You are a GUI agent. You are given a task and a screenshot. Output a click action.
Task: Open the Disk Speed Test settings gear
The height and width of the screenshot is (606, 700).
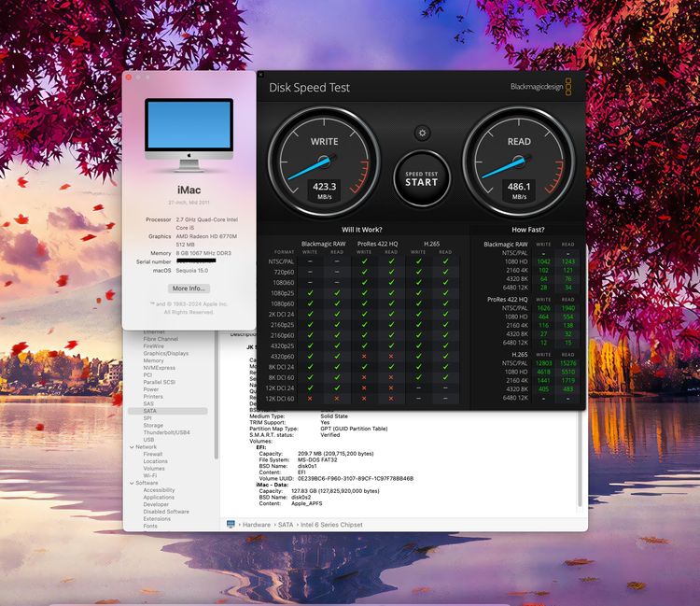[422, 134]
